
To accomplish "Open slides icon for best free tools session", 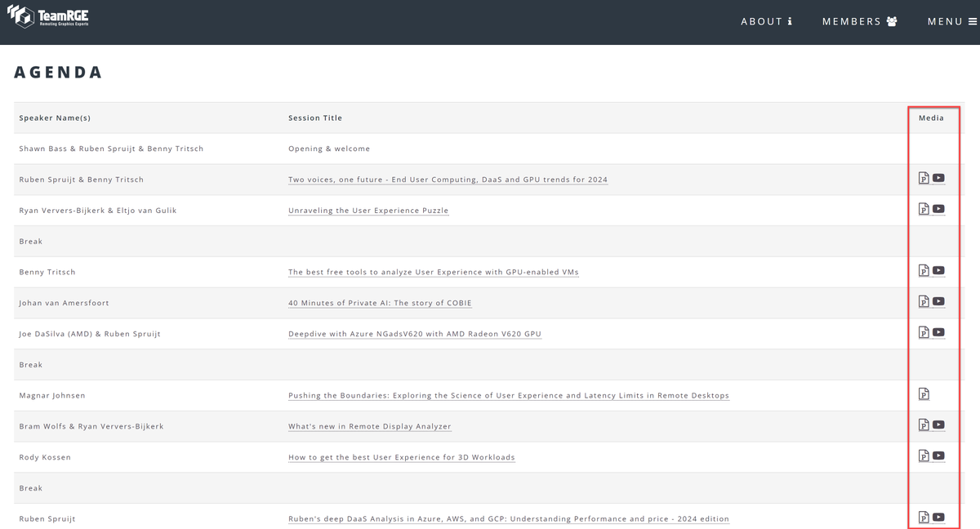I will [x=924, y=271].
